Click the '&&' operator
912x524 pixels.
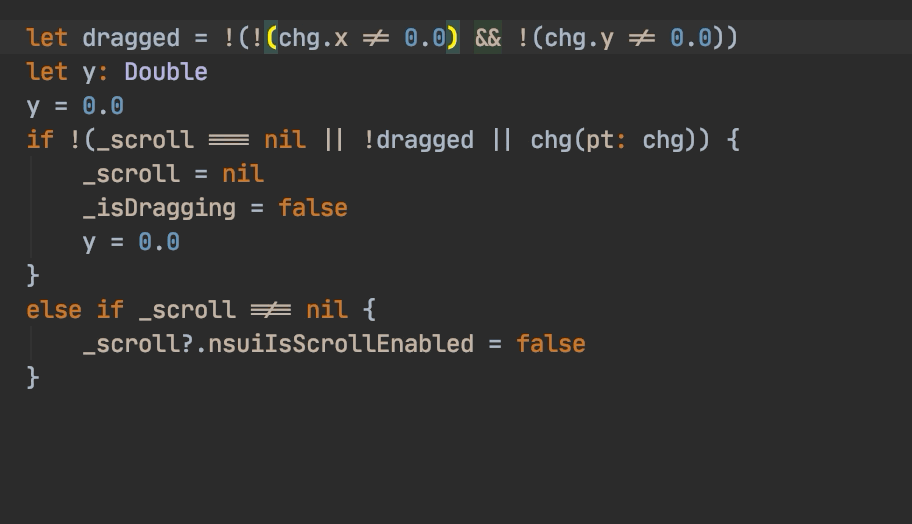(488, 38)
